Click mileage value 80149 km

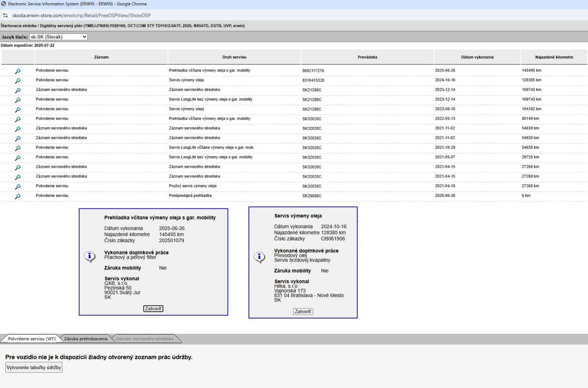click(x=530, y=118)
